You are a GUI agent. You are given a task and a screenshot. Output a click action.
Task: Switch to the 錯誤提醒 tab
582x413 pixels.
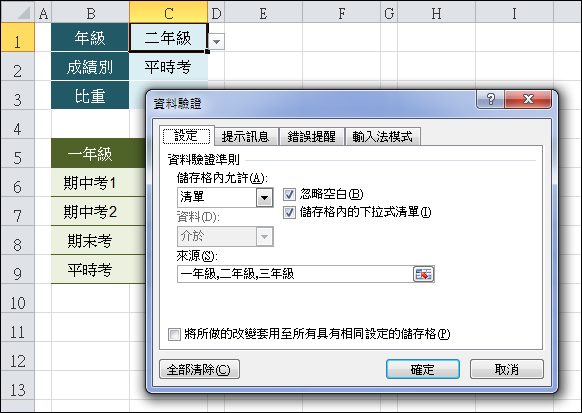pyautogui.click(x=311, y=136)
